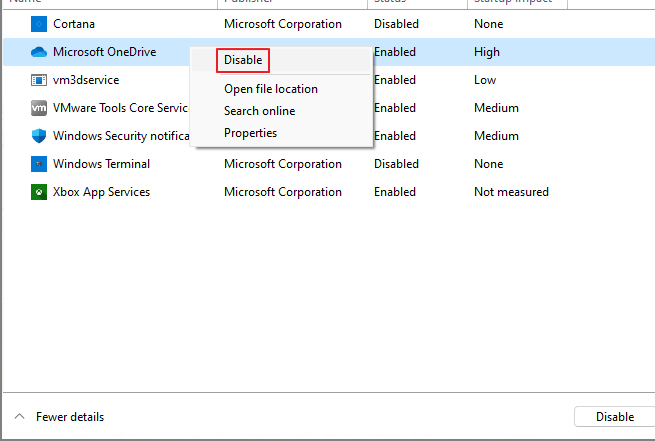Click vm3dservice's Enabled status cell

pos(395,80)
